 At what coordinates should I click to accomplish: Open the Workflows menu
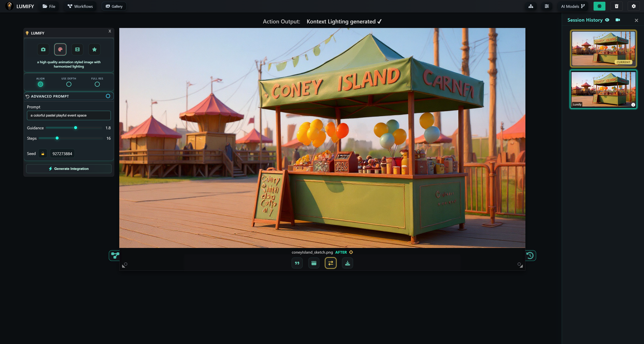[x=80, y=6]
